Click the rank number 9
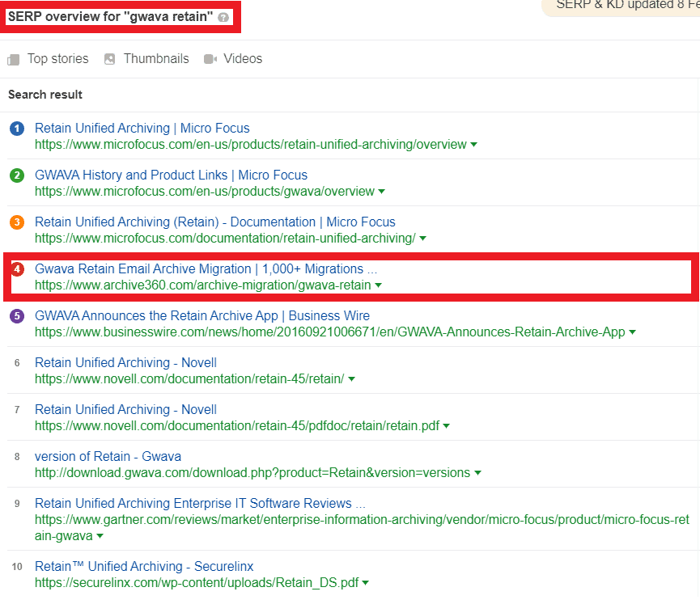700x600 pixels. click(x=17, y=504)
